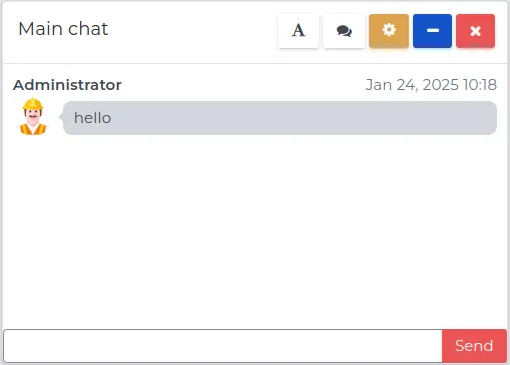Open the font size 'A' button
Viewport: 510px width, 365px height.
[x=298, y=31]
